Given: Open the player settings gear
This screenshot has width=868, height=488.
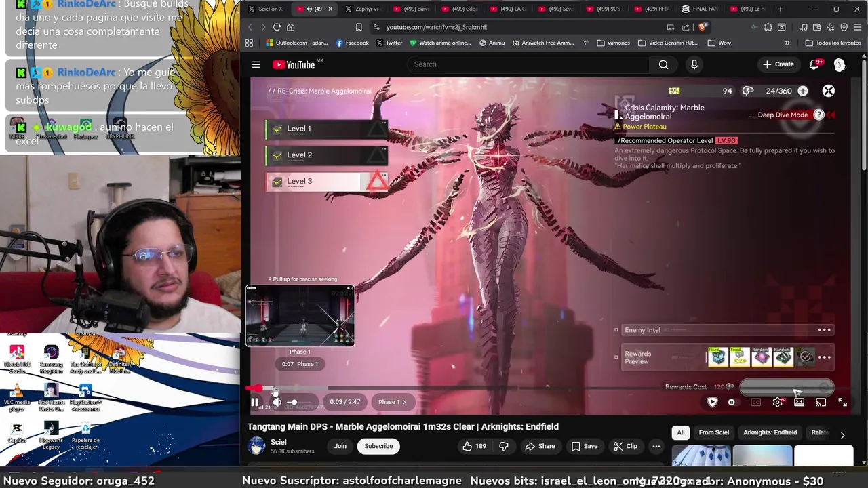Looking at the screenshot, I should [x=777, y=403].
